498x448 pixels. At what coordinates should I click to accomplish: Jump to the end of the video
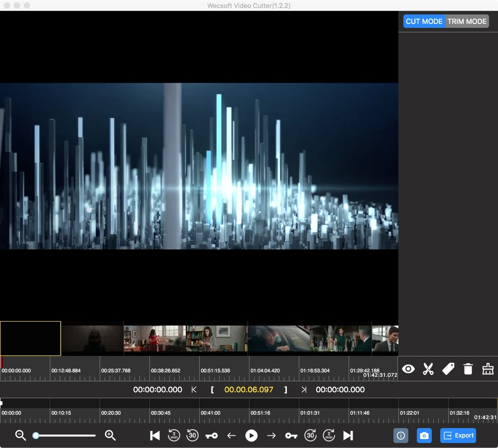[x=348, y=435]
